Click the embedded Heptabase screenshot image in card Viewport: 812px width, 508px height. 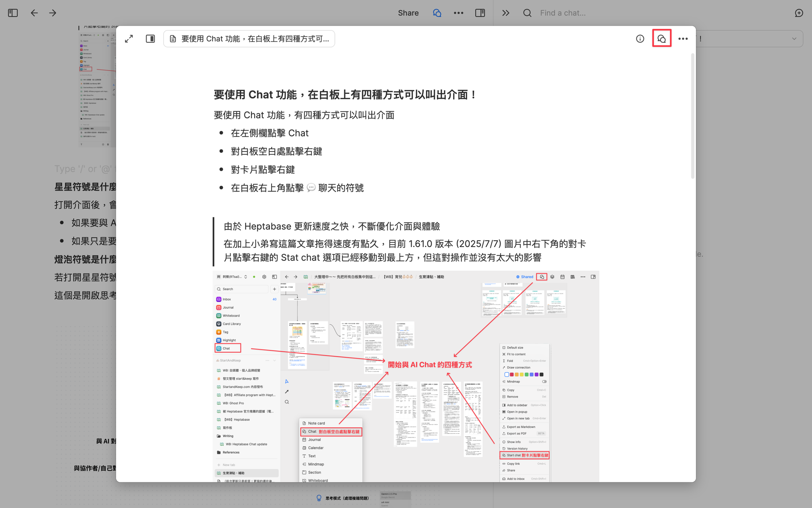click(x=406, y=377)
